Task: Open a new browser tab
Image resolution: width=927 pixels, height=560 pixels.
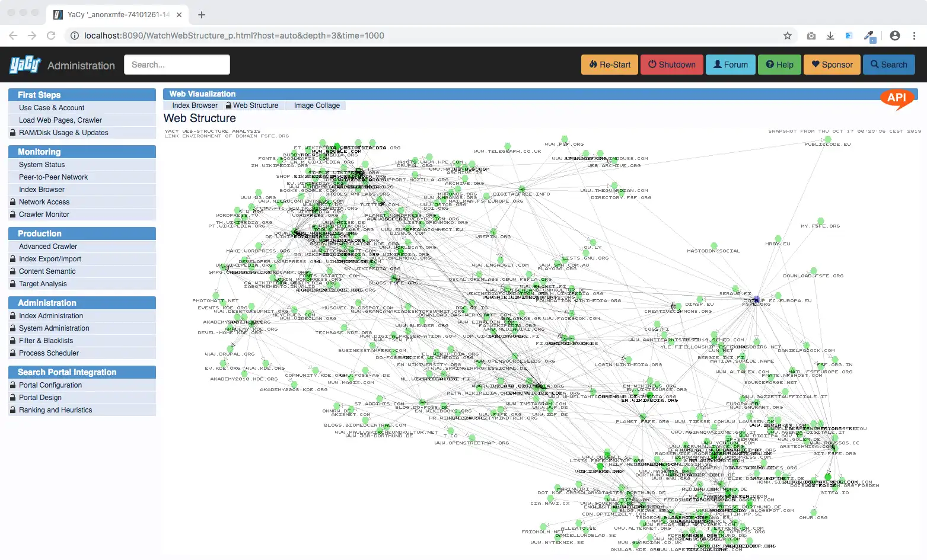Action: click(x=202, y=15)
